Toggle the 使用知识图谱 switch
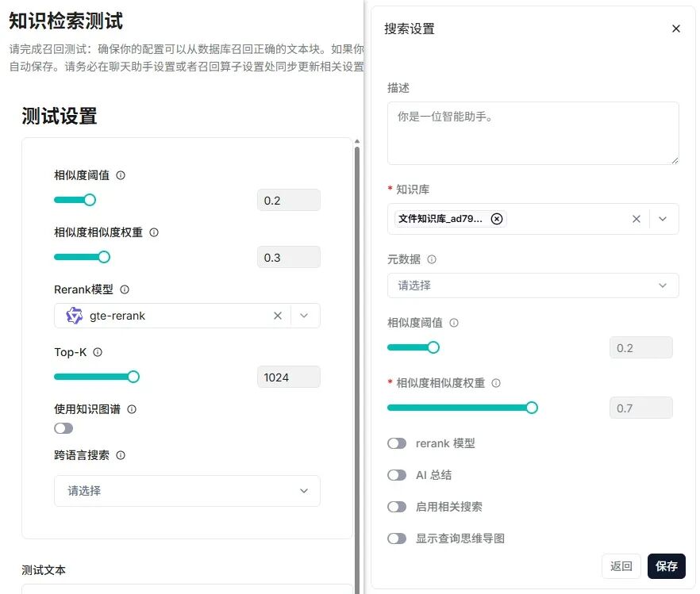 click(x=63, y=427)
